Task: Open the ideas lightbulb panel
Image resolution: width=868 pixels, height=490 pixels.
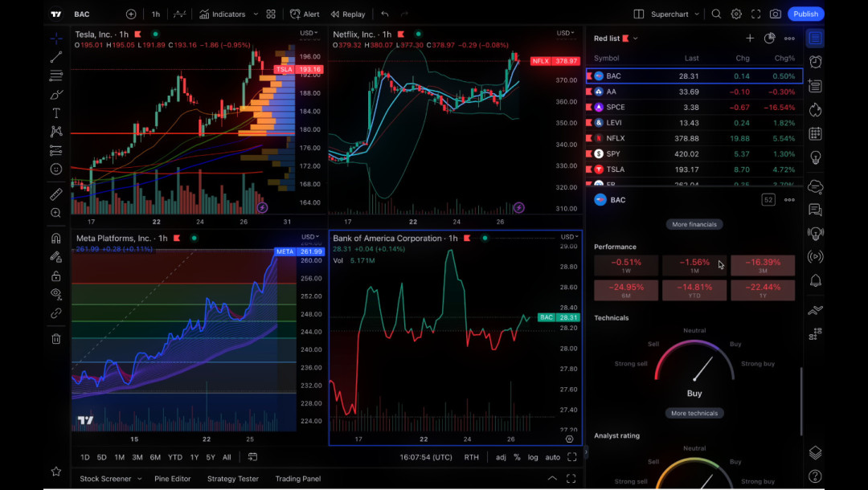Action: (816, 157)
